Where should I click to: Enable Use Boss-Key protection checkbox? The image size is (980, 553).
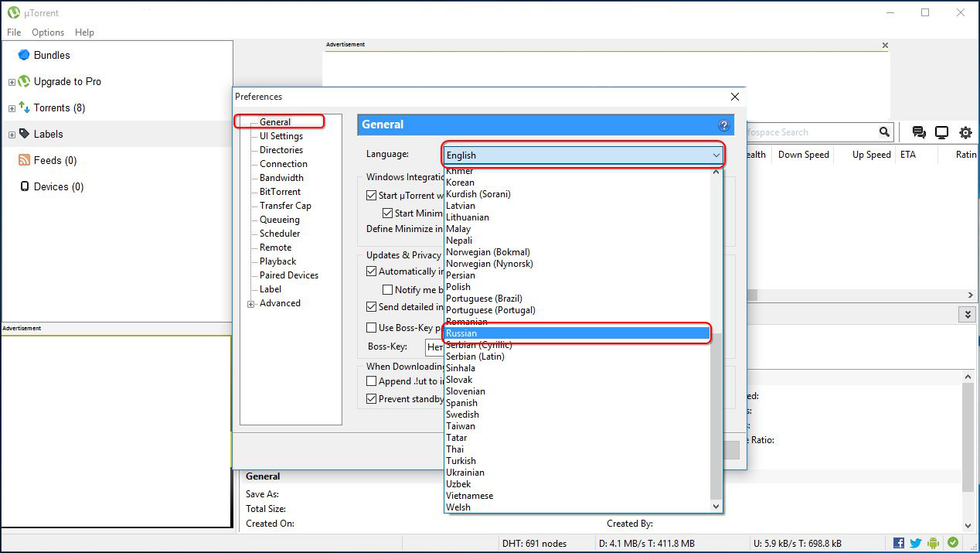371,328
